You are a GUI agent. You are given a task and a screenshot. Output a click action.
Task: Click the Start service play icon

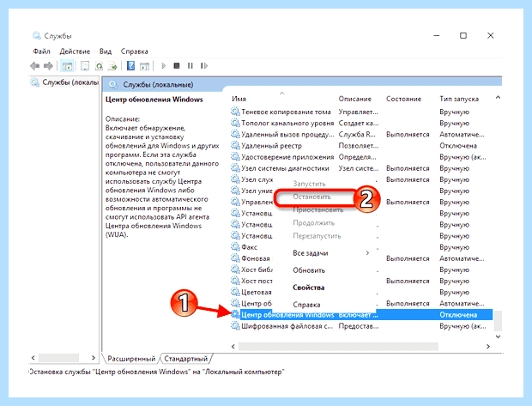(x=164, y=66)
